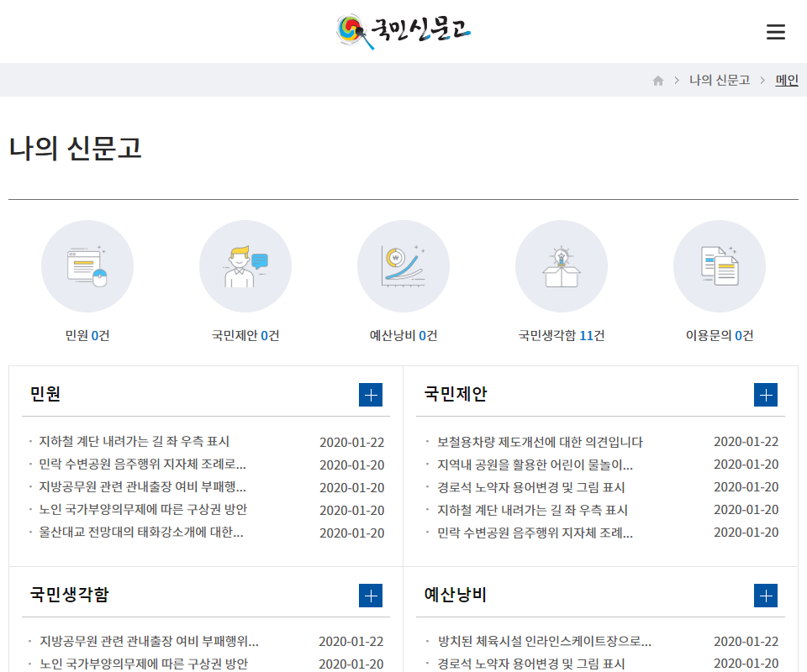The width and height of the screenshot is (807, 672).
Task: Open 민원 post 지하철 계단 내려가는 길
Action: click(134, 442)
